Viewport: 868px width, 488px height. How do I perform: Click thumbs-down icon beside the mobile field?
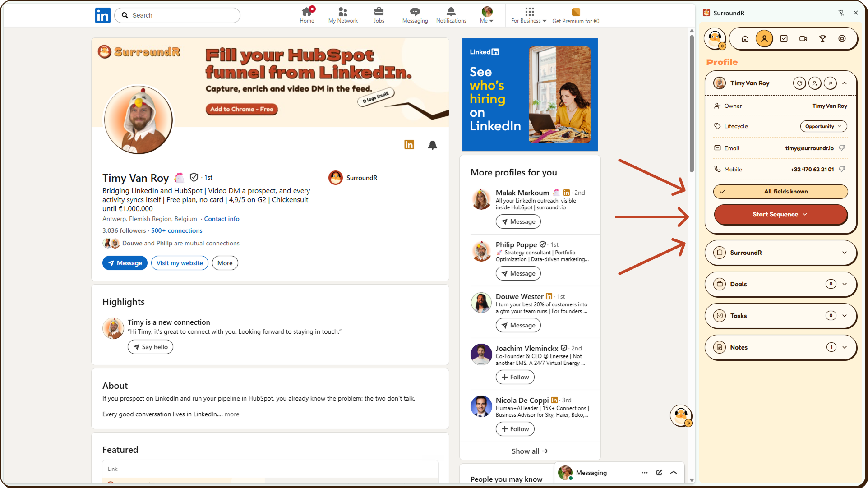point(842,169)
